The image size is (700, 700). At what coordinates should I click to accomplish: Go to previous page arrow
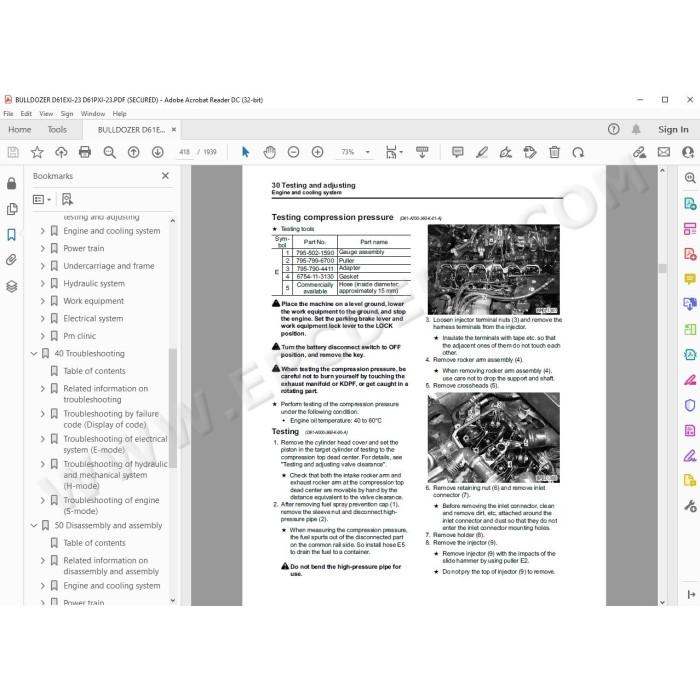point(133,152)
